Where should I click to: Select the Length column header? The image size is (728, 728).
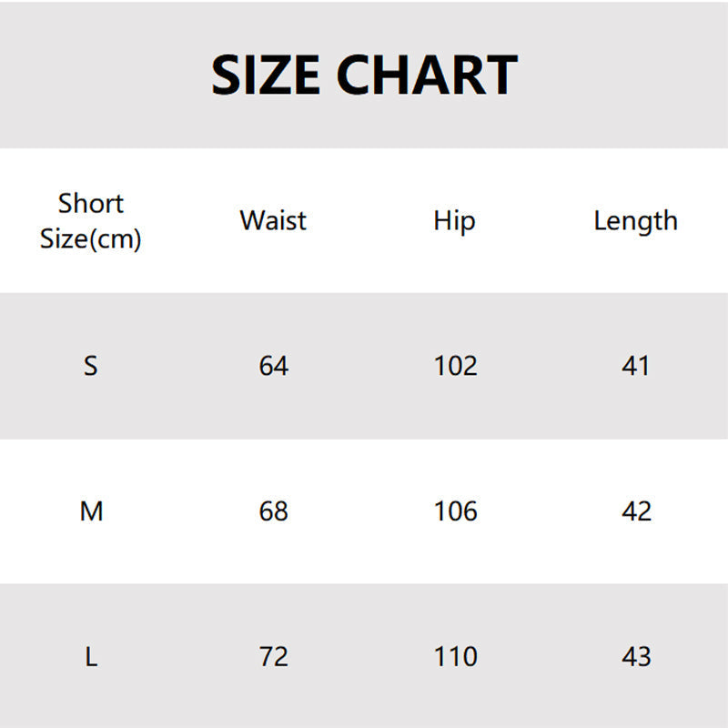[635, 220]
